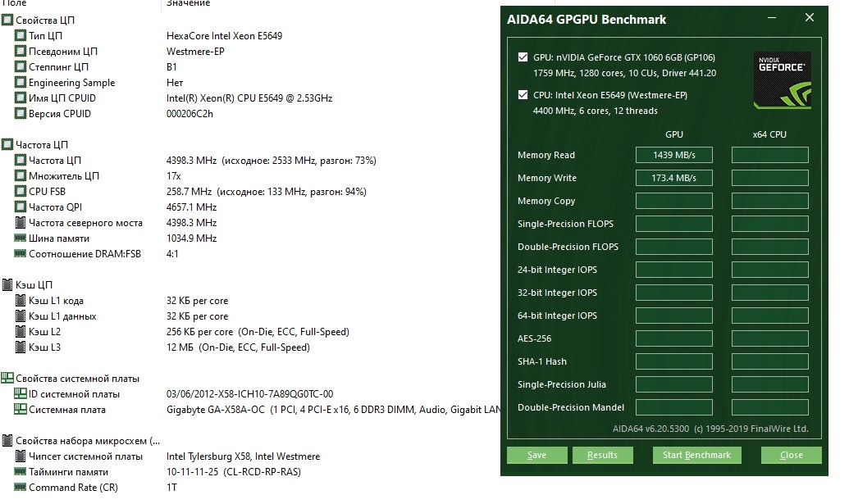The image size is (849, 504).
Task: Click the motherboard icon beside Системная плата
Action: pyautogui.click(x=20, y=410)
